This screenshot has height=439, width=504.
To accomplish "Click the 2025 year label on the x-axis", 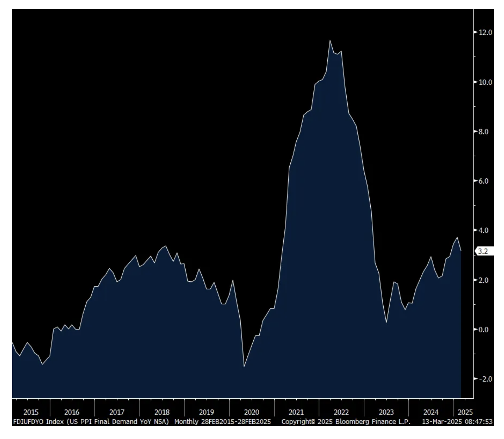I will tap(465, 412).
